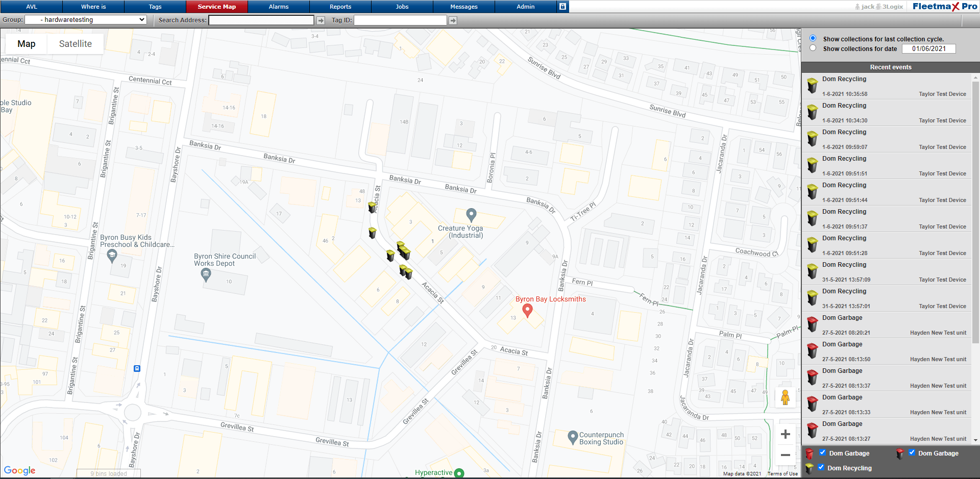
Task: Click Dom Garbage event 27-5-2021 08:13:33 text
Action: (846, 412)
